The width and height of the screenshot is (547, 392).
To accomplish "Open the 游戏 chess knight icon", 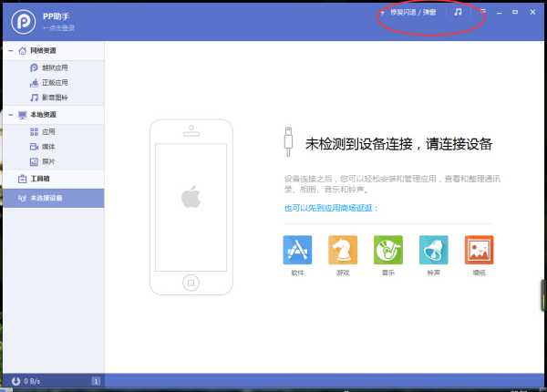I will tap(343, 250).
